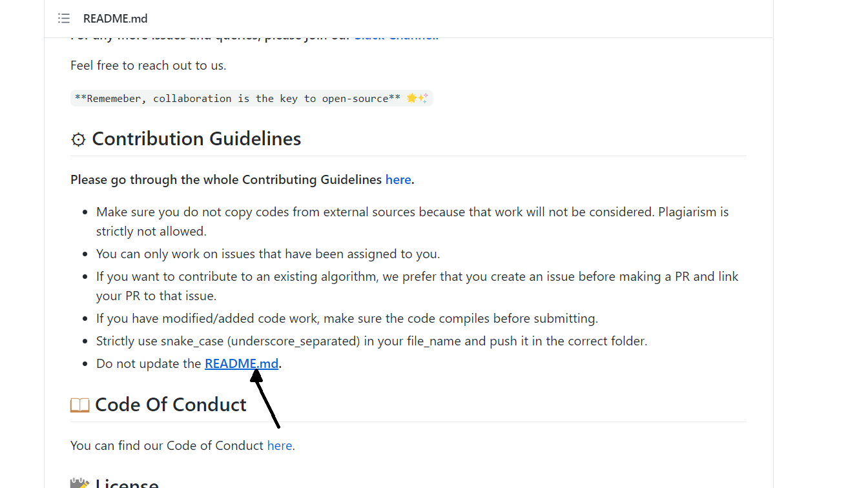Select the collaboration quote code block
Screen dimensions: 868x488
coord(251,97)
